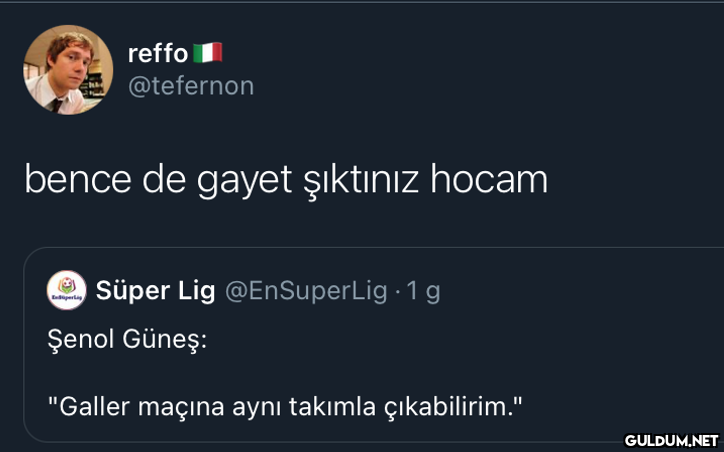
Task: Click the word "de" in the main tweet
Action: [164, 179]
